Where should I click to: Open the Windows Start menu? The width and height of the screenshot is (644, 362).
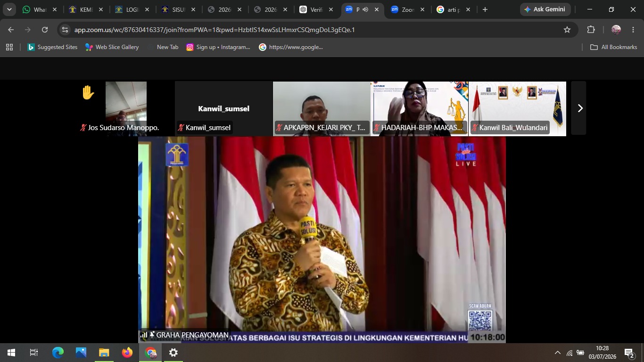(x=11, y=353)
